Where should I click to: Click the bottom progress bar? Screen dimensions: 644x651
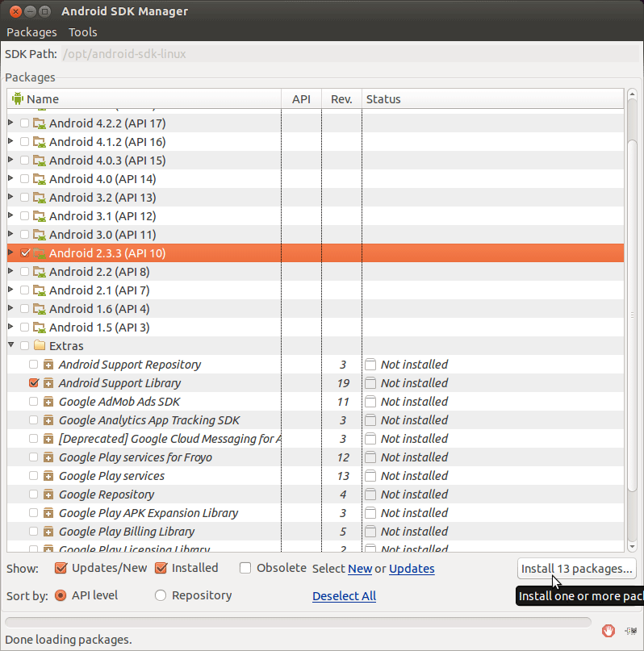(298, 622)
